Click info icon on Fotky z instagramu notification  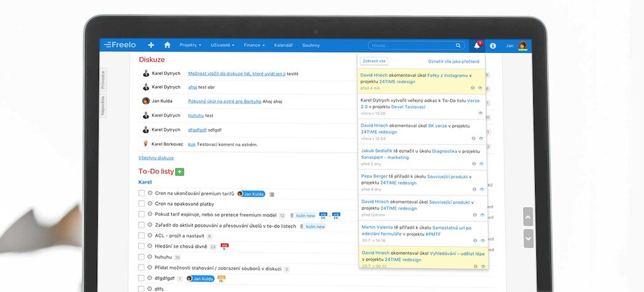click(473, 87)
